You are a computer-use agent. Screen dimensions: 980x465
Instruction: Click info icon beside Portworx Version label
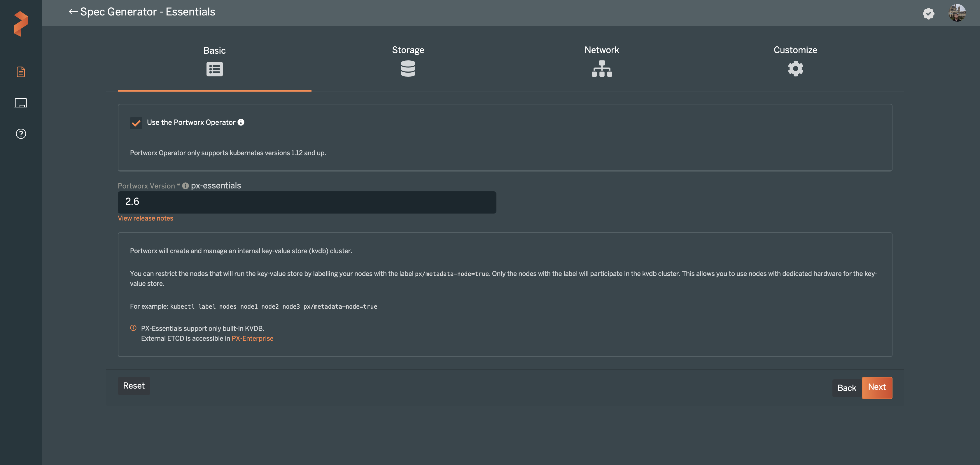(185, 186)
